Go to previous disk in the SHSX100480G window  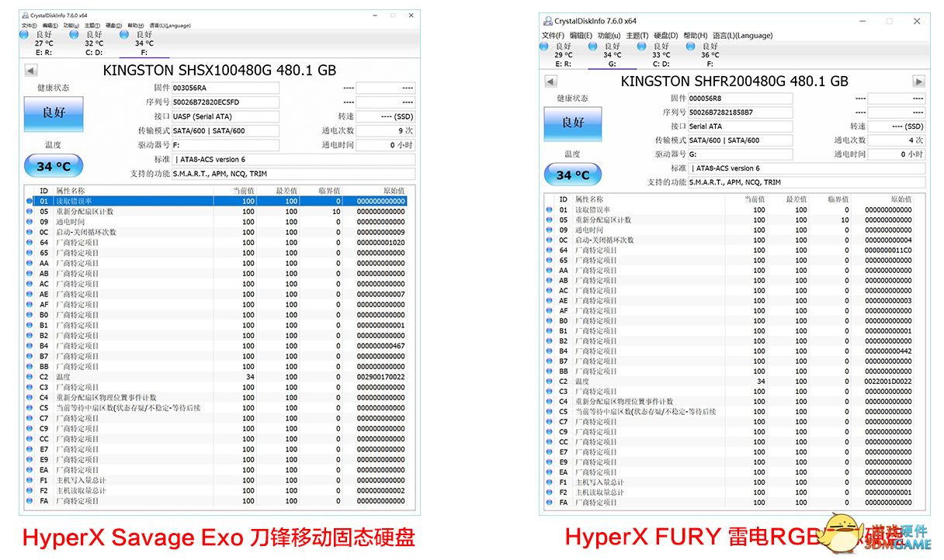pyautogui.click(x=31, y=71)
